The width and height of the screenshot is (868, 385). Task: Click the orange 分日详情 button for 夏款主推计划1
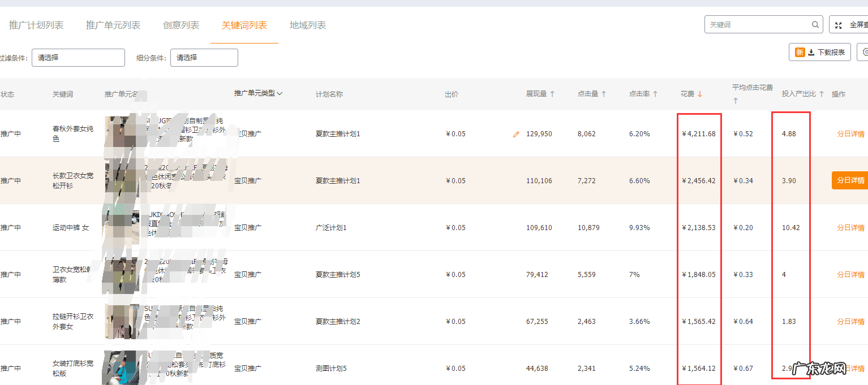(849, 180)
